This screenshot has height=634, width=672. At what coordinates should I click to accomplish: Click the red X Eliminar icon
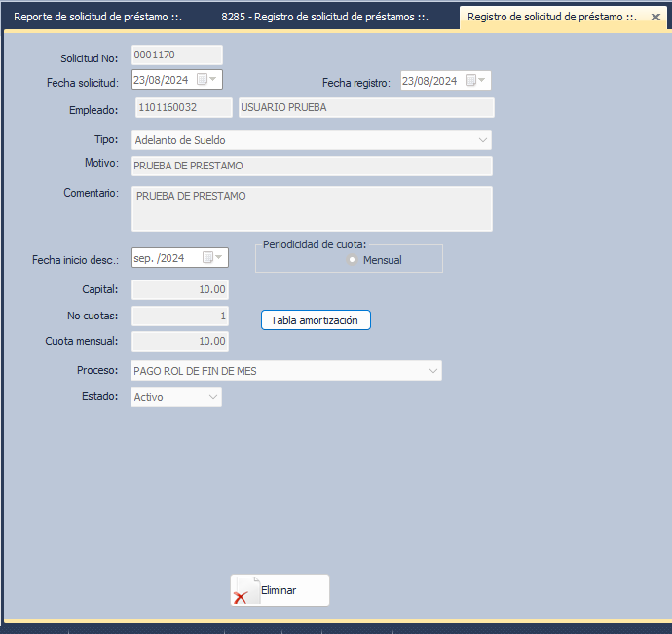tap(242, 595)
